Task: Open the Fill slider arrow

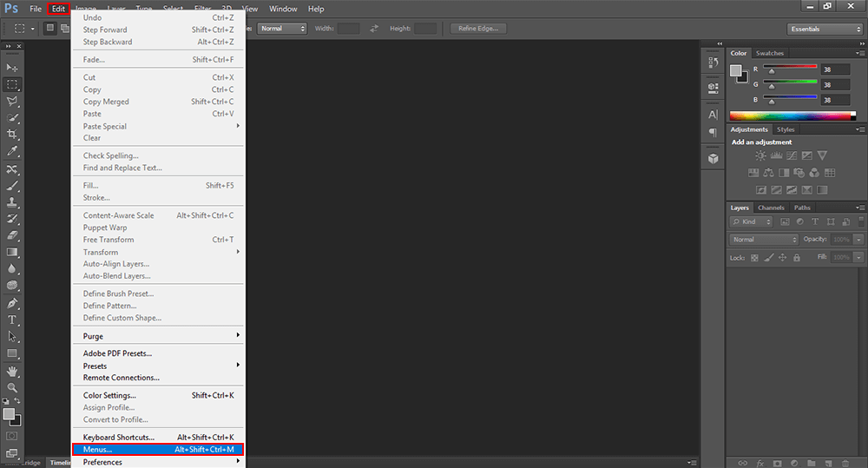Action: tap(858, 258)
